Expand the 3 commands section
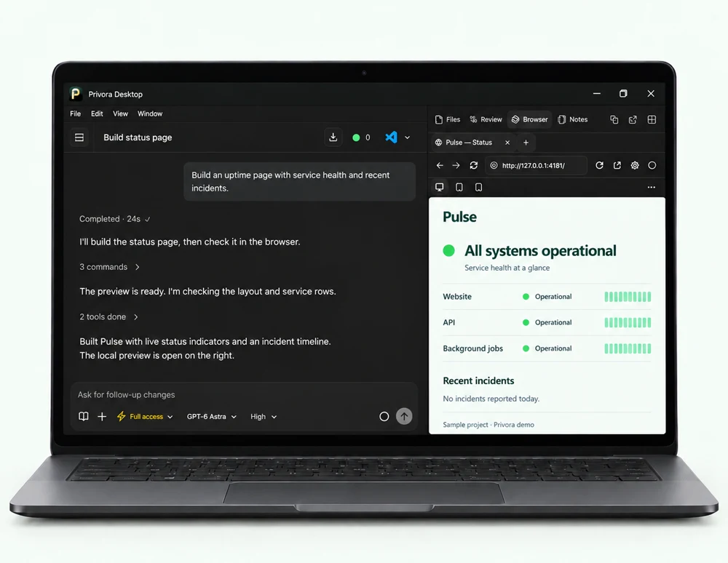728x563 pixels. (110, 267)
